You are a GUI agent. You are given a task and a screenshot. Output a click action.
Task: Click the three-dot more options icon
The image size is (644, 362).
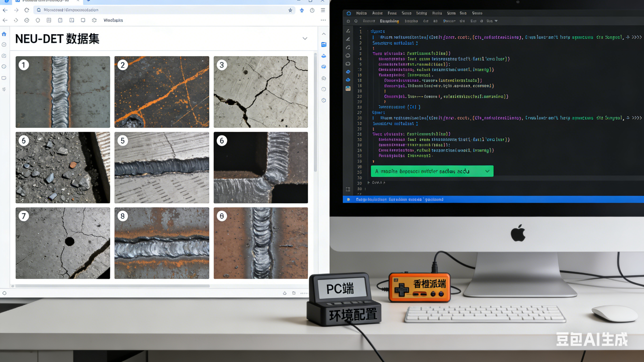(x=323, y=20)
